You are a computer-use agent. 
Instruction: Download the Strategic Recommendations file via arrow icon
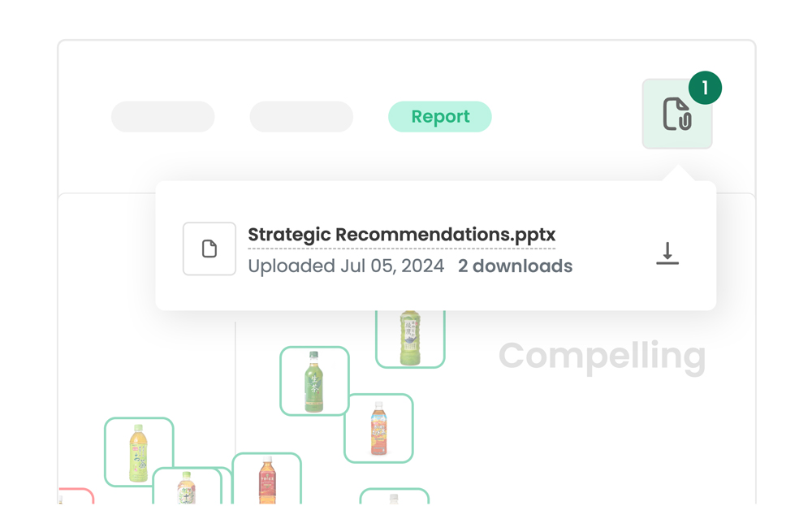click(x=667, y=253)
